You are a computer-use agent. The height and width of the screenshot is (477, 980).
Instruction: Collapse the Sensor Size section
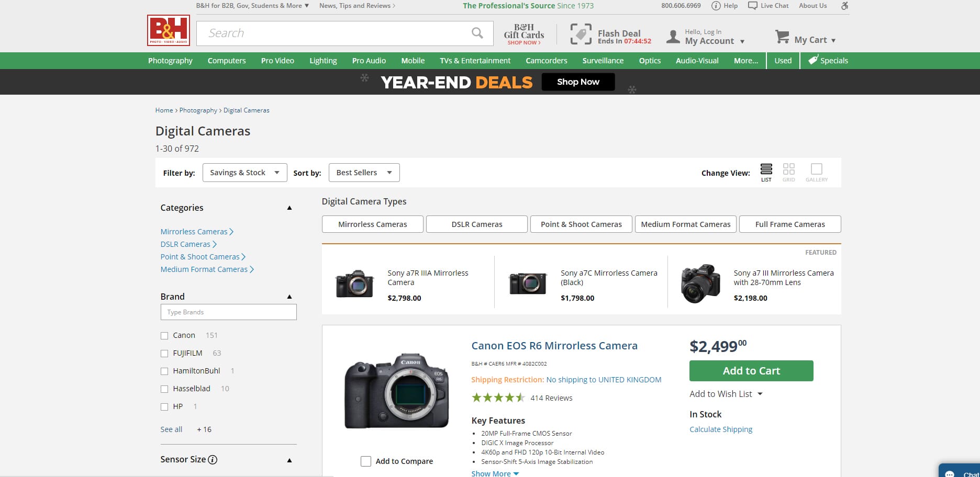[289, 460]
